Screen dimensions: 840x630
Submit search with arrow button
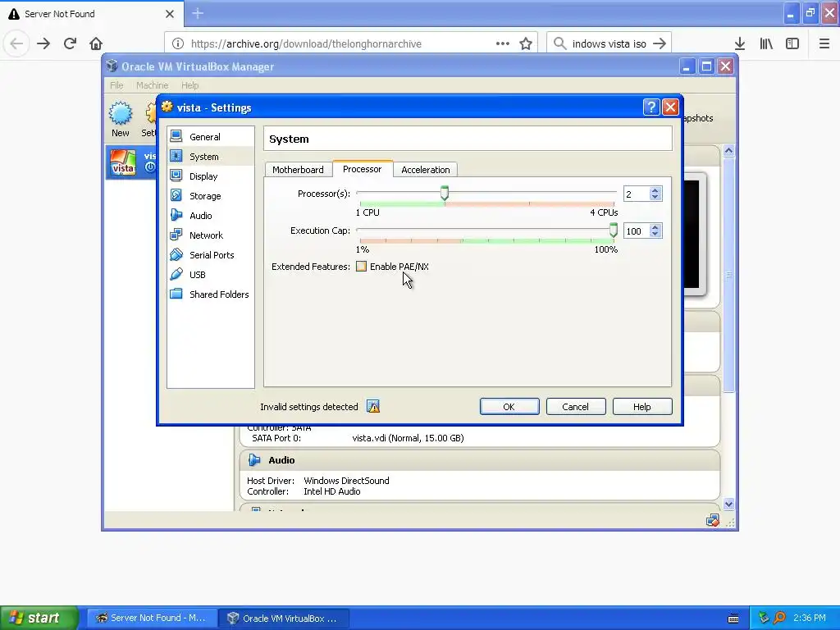tap(660, 44)
